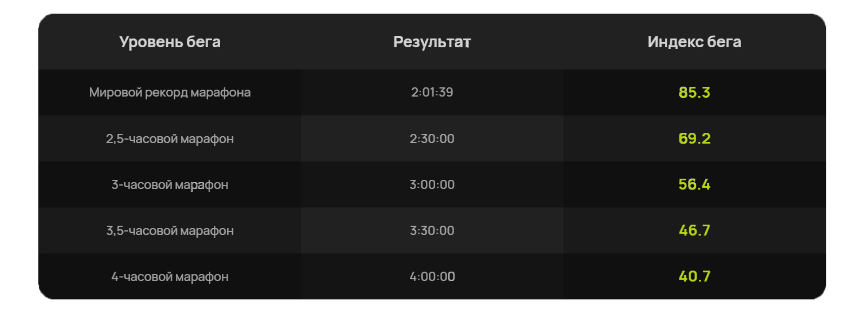
Task: Select the "Мировой рекорд марафона" label cell
Action: [x=170, y=93]
